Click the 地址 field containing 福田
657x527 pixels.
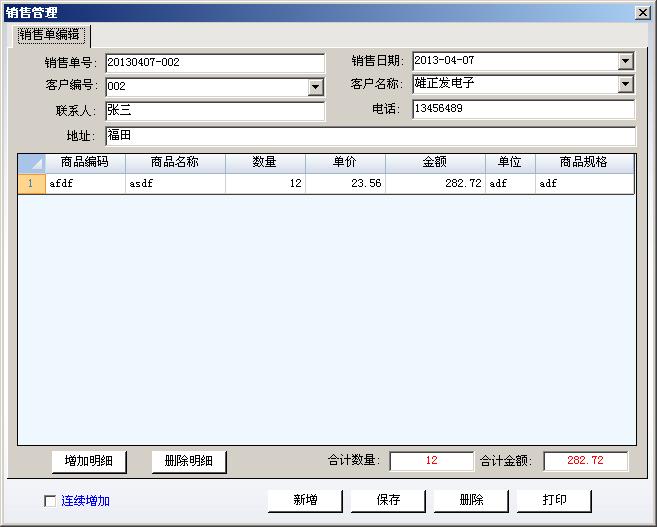pyautogui.click(x=370, y=136)
